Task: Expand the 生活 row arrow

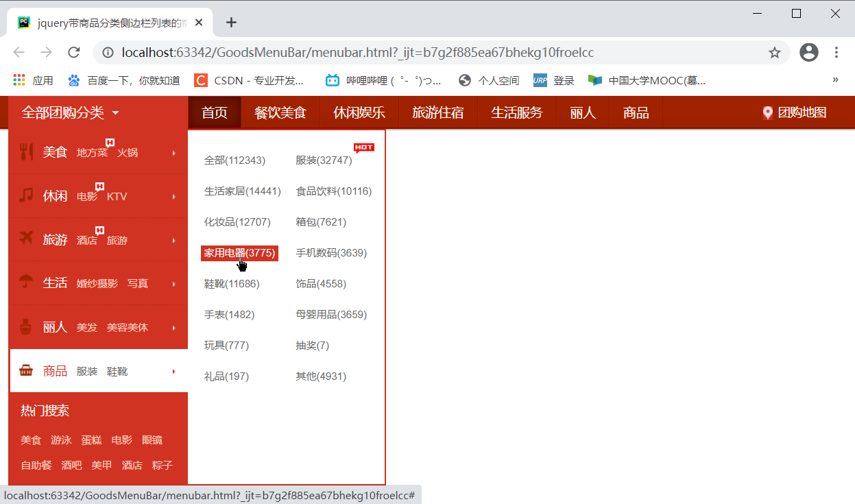Action: 174,284
